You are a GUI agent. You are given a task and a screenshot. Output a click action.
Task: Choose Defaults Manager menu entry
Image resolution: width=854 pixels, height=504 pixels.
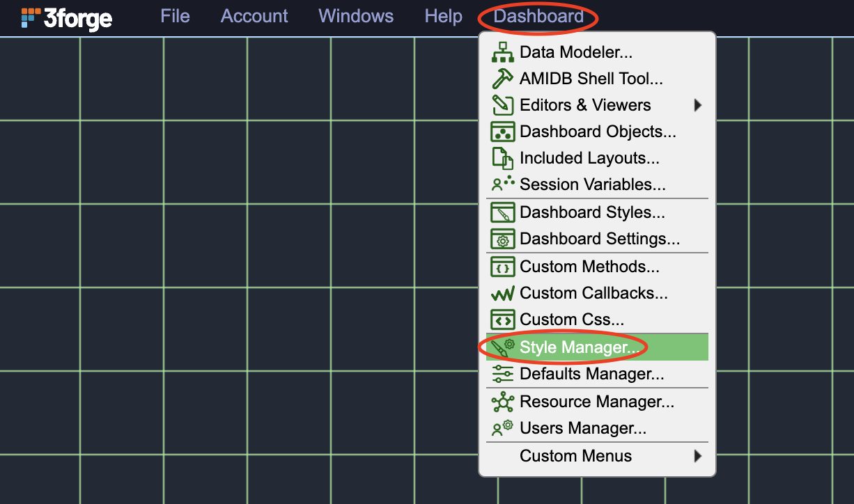[591, 374]
